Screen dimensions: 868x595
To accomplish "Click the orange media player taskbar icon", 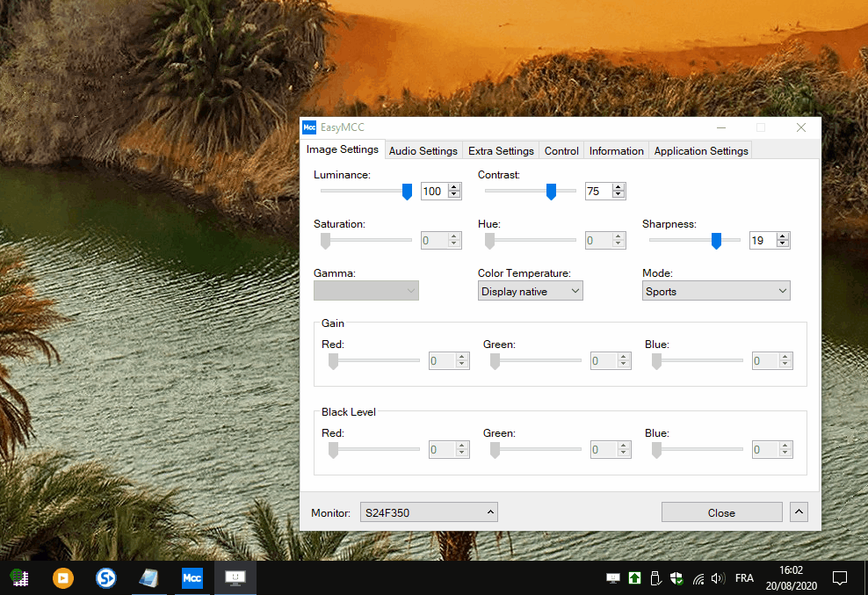I will (63, 577).
